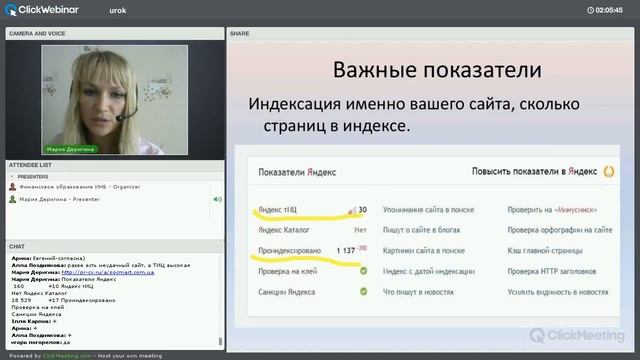Click the green presenter avatar icon

pyautogui.click(x=13, y=199)
